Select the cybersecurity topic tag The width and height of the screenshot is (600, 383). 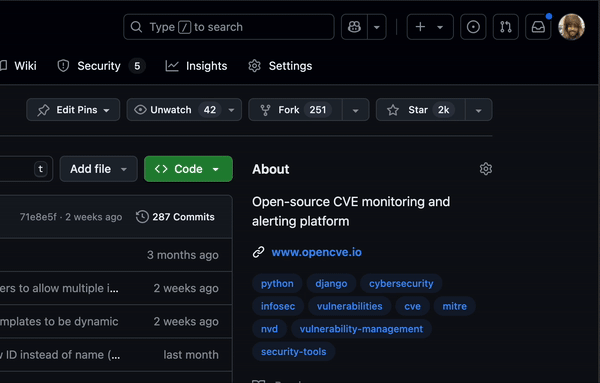tap(401, 284)
